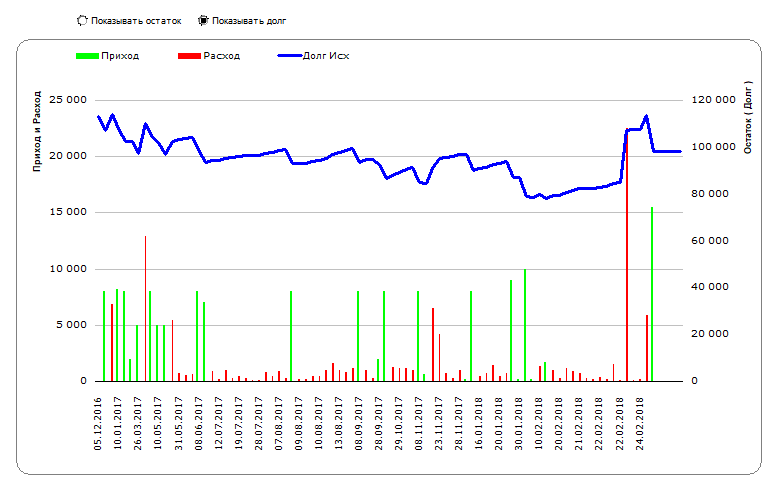Click the x-axis date label 10.01.2017
Image resolution: width=780 pixels, height=490 pixels.
pyautogui.click(x=118, y=424)
